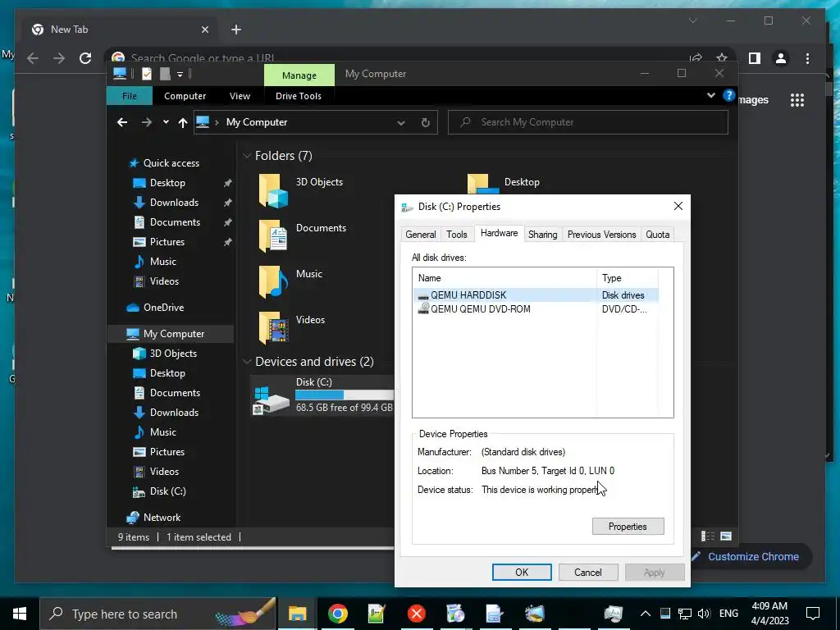Open the Computer ribbon tab
Screen dimensions: 840x630
pos(185,96)
